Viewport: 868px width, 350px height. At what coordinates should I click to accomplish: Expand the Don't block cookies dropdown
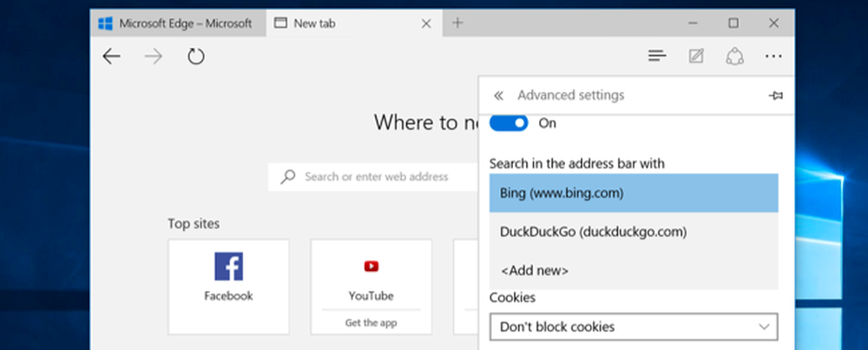(634, 327)
